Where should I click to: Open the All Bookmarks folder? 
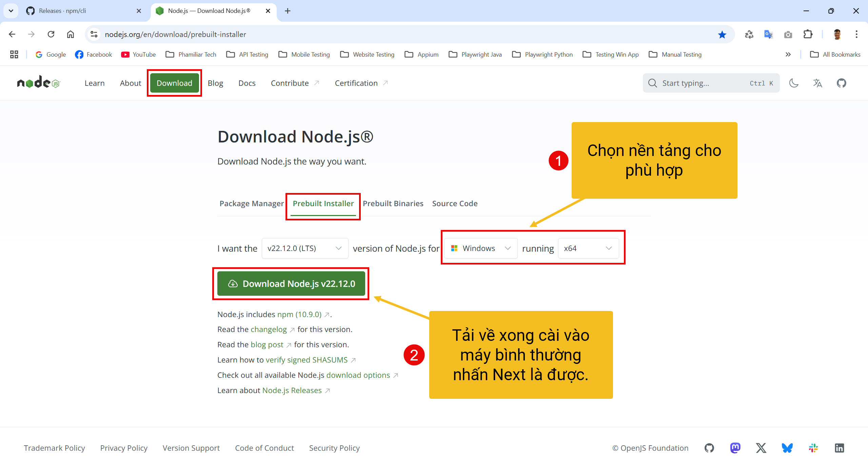[x=835, y=54]
